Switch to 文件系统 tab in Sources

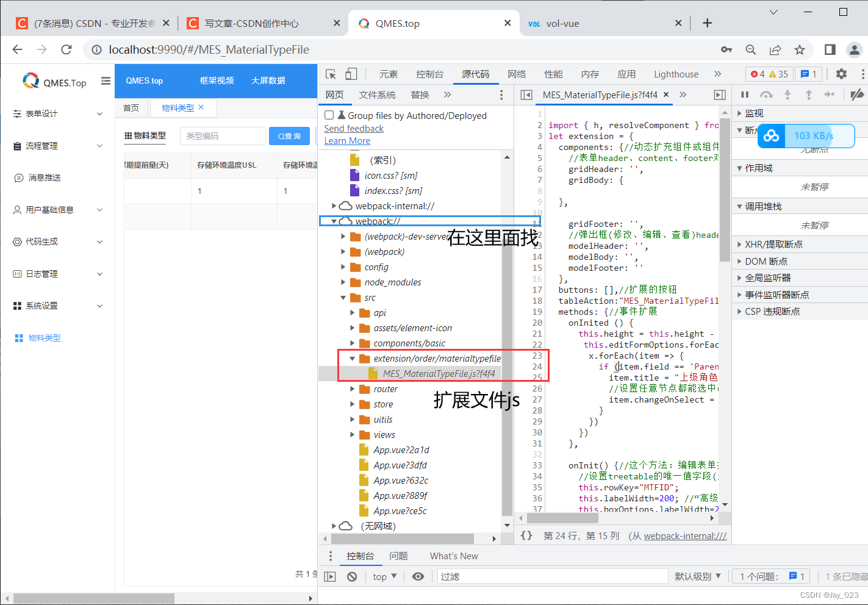pyautogui.click(x=377, y=95)
